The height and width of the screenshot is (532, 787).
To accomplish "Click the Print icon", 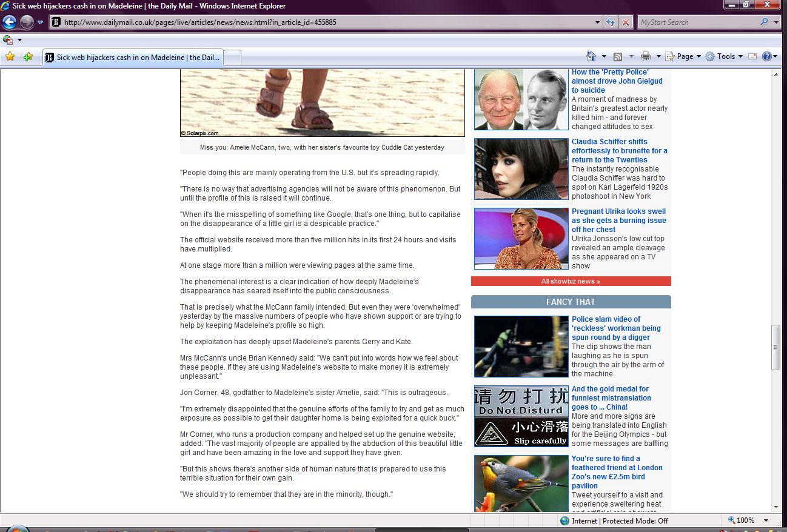I will click(x=645, y=56).
